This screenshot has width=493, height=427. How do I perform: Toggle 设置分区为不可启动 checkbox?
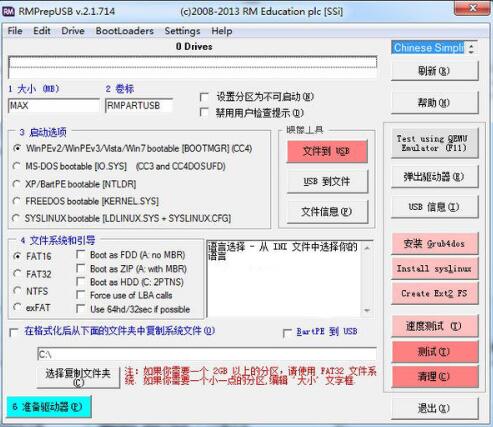click(x=204, y=98)
